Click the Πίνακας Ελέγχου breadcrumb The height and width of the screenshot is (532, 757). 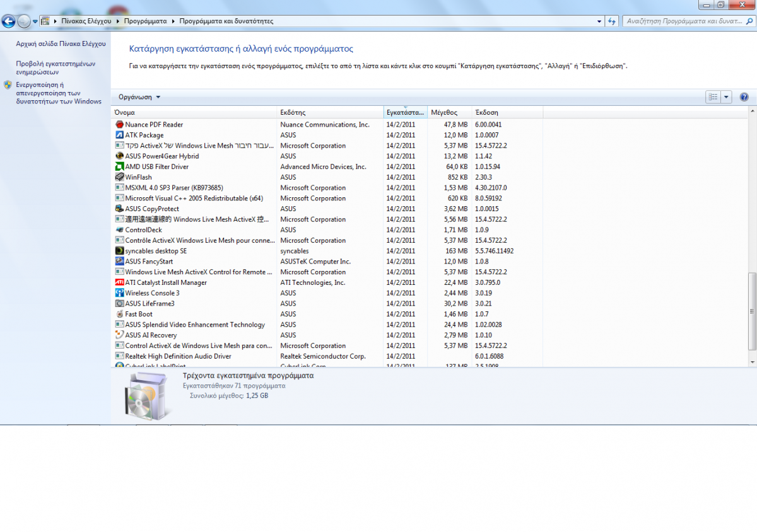pyautogui.click(x=86, y=21)
